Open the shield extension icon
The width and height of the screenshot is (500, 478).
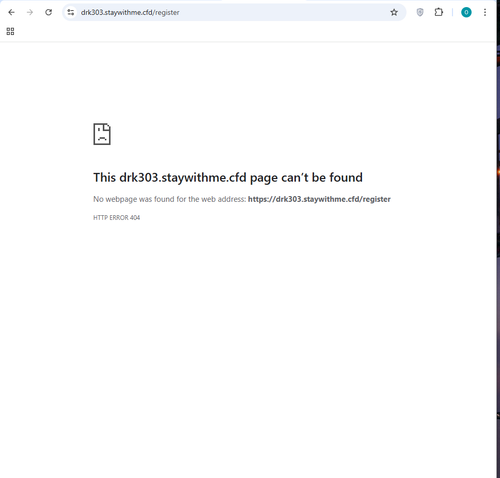420,12
